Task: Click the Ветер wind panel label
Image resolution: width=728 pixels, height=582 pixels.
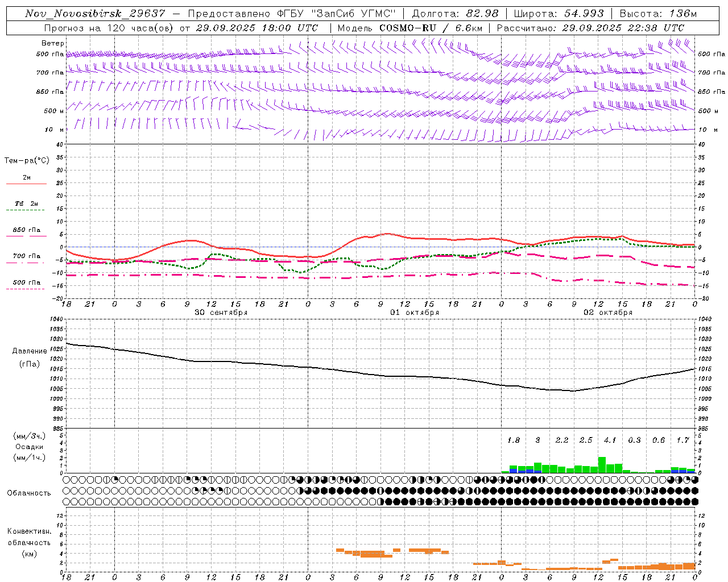Action: [53, 43]
